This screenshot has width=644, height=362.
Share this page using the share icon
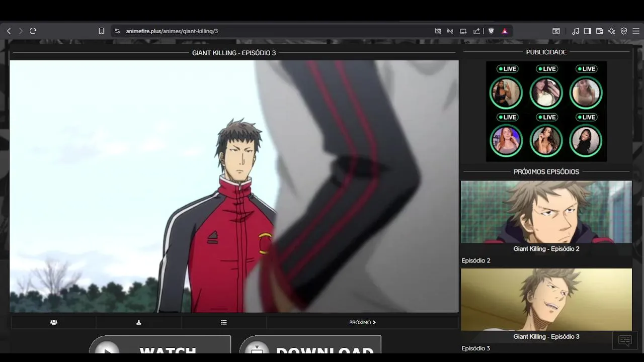tap(476, 31)
